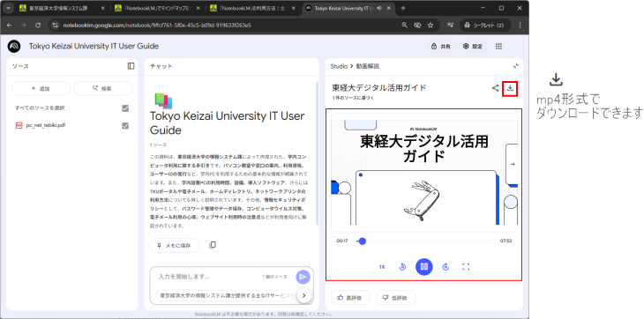This screenshot has width=644, height=319.
Task: Rate the video with 高評価
Action: (x=350, y=298)
